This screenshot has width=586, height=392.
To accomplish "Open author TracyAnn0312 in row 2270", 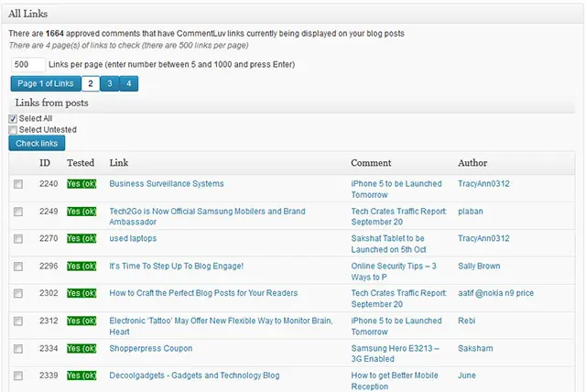I will [x=483, y=238].
